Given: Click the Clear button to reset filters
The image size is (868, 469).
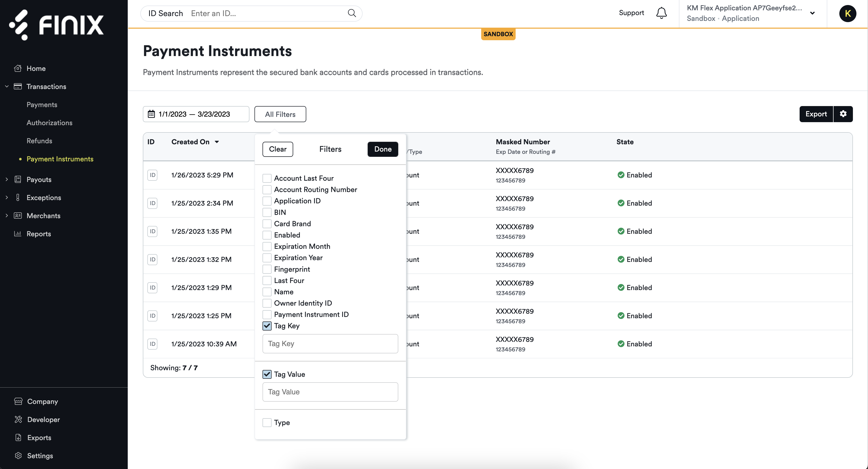Looking at the screenshot, I should coord(277,149).
